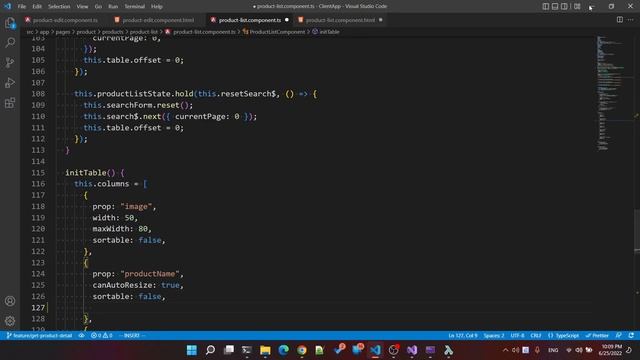This screenshot has width=640, height=360.
Task: Click the initTable breadcrumb symbol
Action: coord(326,31)
